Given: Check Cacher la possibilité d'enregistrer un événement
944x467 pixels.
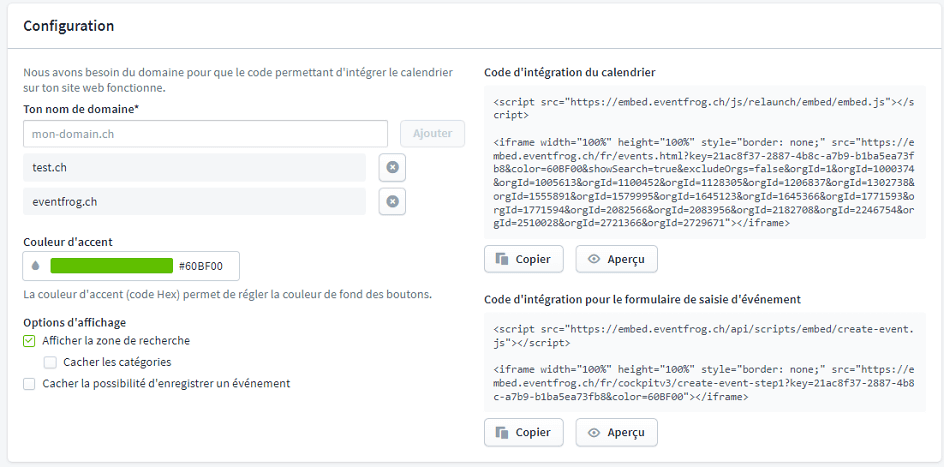Looking at the screenshot, I should tap(29, 383).
